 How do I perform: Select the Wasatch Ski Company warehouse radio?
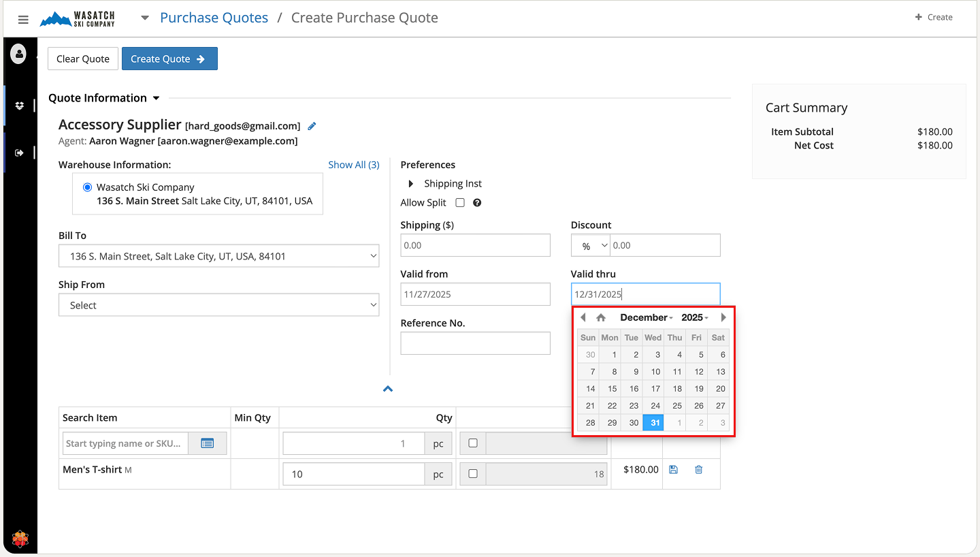(x=87, y=187)
